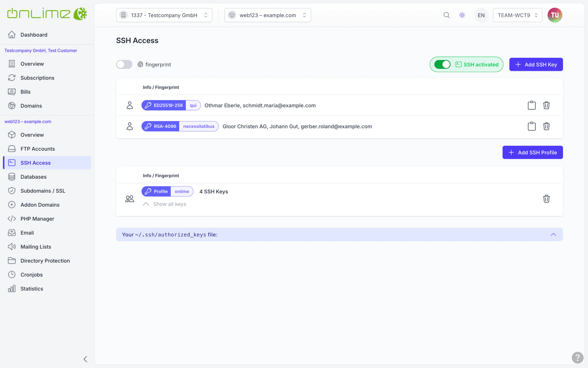This screenshot has width=588, height=368.
Task: Collapse the authorized_keys file panel chevron
Action: 553,235
